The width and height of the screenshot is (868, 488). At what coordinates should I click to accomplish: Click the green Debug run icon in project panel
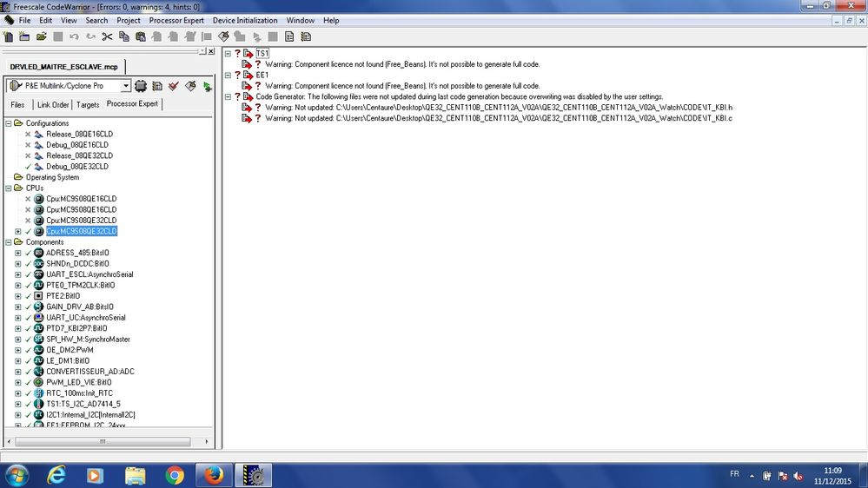[207, 86]
